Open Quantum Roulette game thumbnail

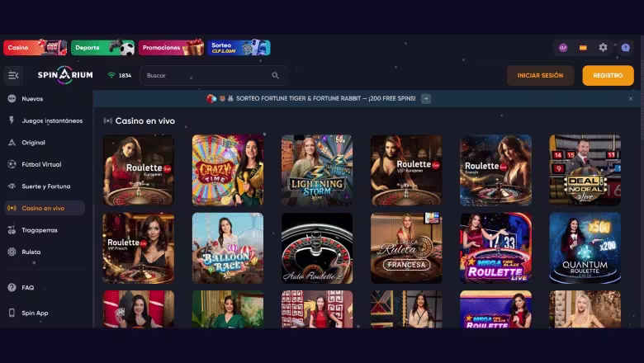[x=585, y=248]
